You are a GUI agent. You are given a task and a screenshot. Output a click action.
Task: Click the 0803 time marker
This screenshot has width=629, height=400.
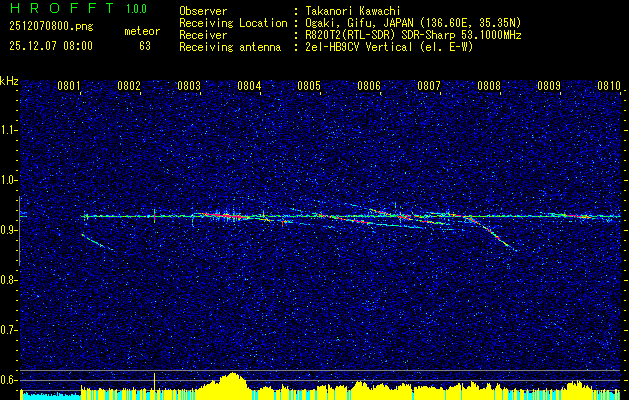pyautogui.click(x=189, y=86)
